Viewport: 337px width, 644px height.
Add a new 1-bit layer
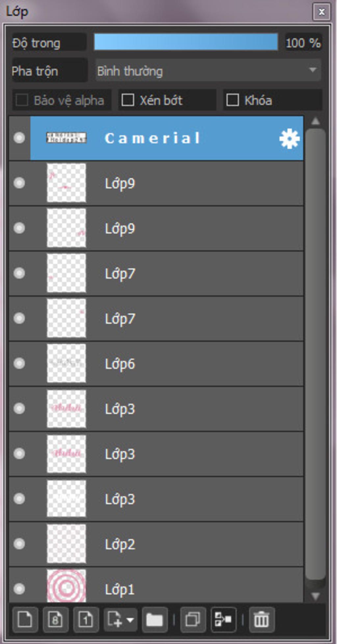pos(86,620)
